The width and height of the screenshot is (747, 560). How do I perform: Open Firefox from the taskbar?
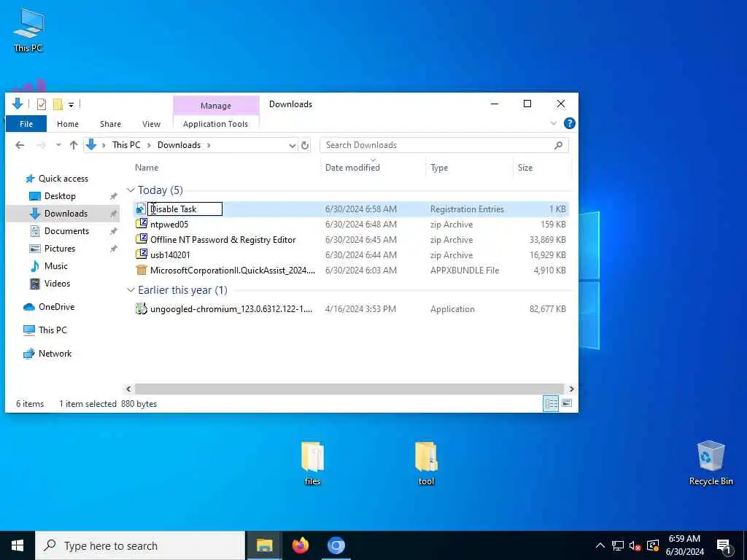point(300,545)
